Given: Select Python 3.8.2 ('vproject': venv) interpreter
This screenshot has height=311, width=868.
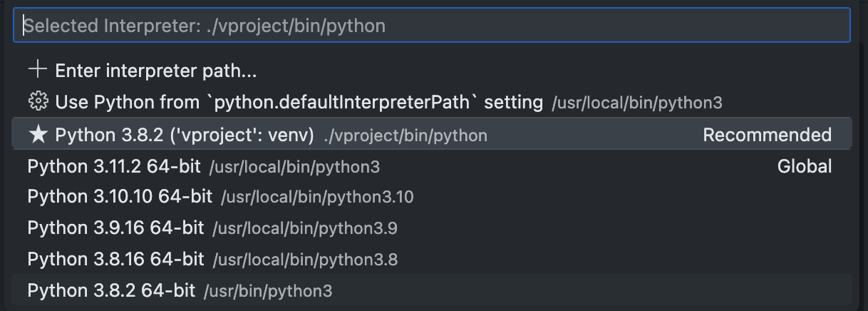Looking at the screenshot, I should coord(432,135).
